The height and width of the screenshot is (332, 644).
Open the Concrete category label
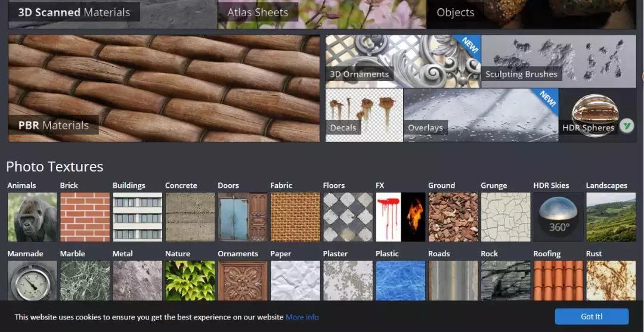181,185
